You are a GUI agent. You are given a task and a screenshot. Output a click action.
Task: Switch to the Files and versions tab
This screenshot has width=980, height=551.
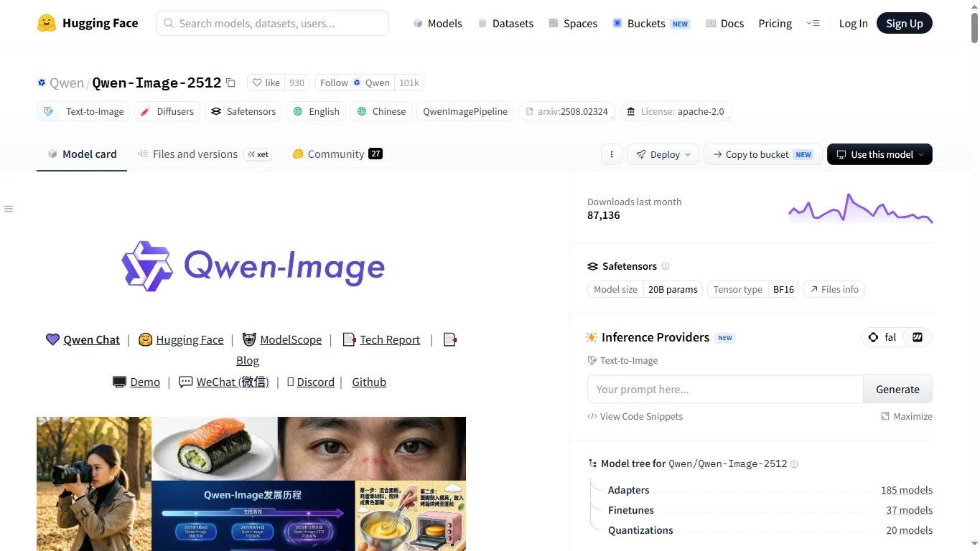pos(204,154)
